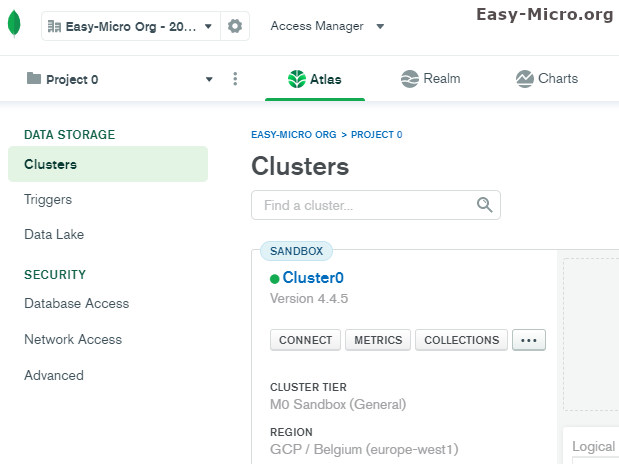
Task: Open Database Access under Security
Action: 77,303
